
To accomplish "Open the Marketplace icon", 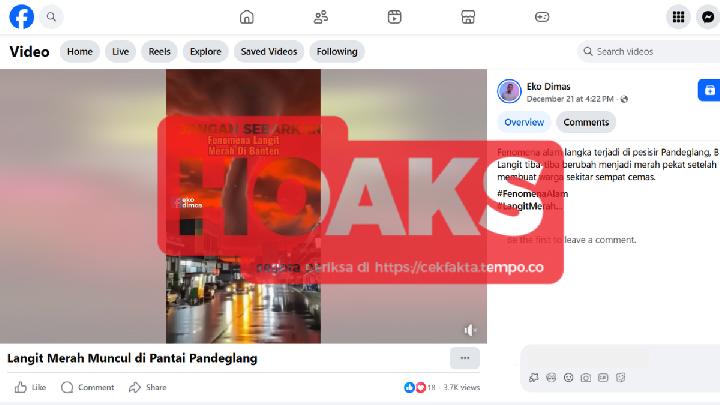I will coord(468,17).
